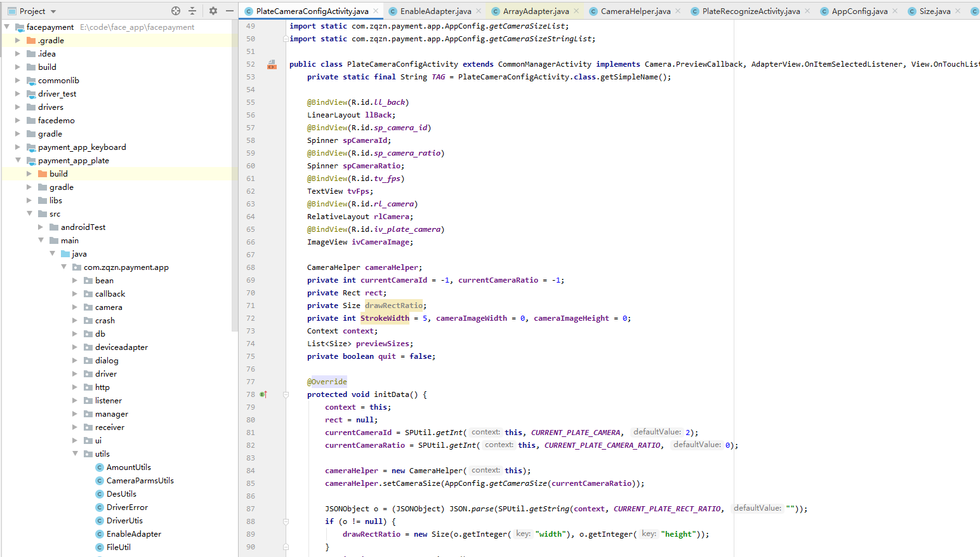Close the CameraHelper.java tab
The width and height of the screenshot is (980, 557).
678,11
